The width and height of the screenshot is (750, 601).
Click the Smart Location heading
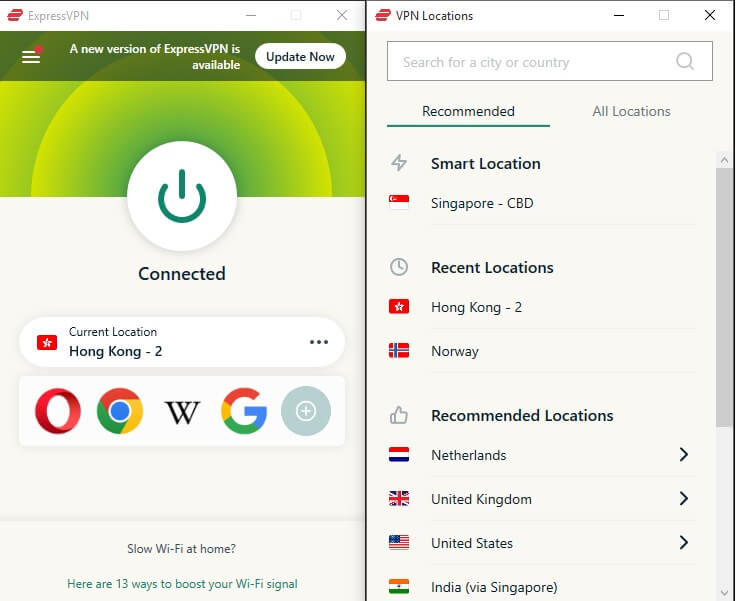[x=485, y=164]
